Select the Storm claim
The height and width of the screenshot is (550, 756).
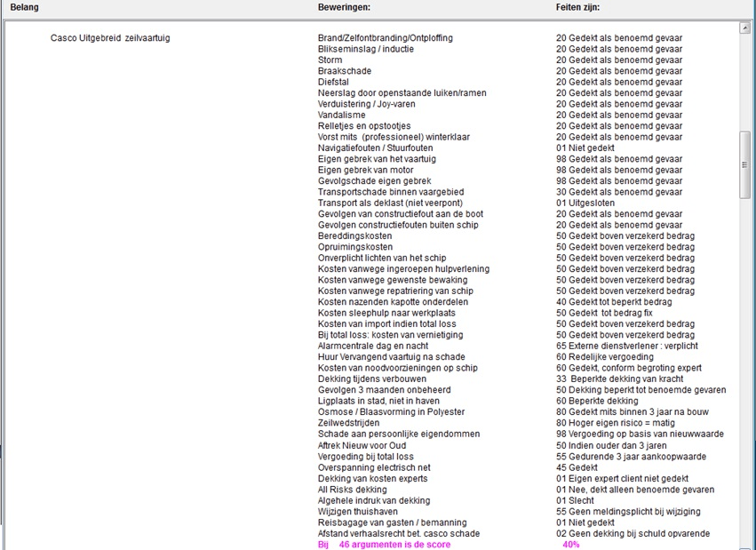pos(330,60)
